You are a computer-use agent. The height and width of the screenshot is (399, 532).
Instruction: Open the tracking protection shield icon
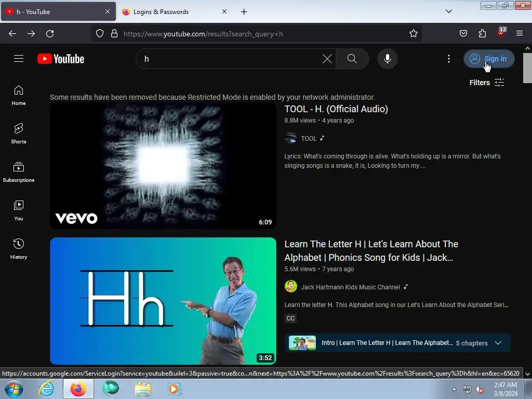tap(99, 34)
